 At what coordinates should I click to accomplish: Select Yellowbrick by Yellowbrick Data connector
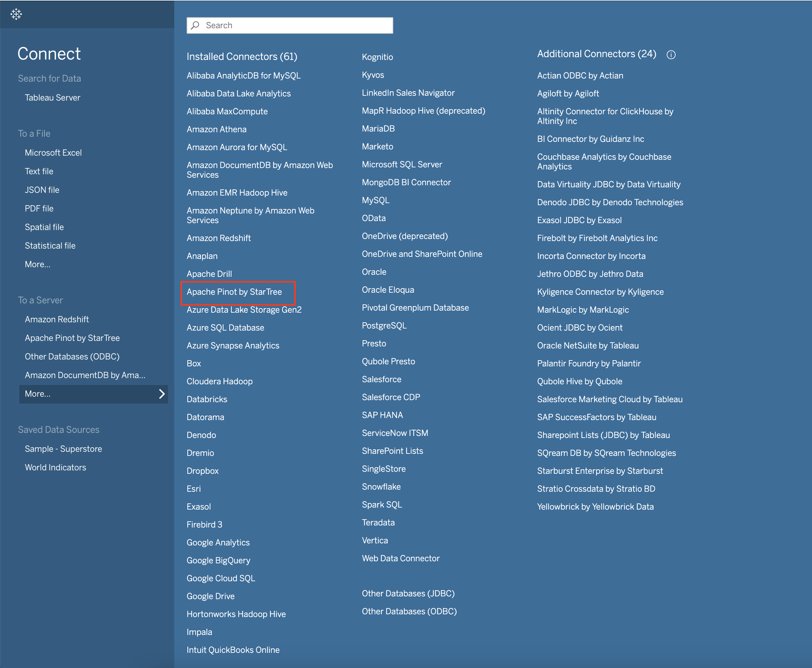[x=596, y=507]
